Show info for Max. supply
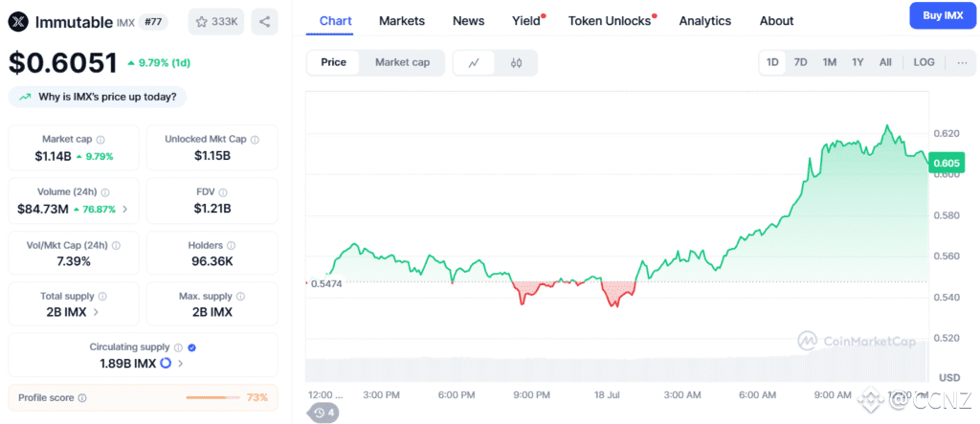Image resolution: width=980 pixels, height=424 pixels. click(240, 297)
